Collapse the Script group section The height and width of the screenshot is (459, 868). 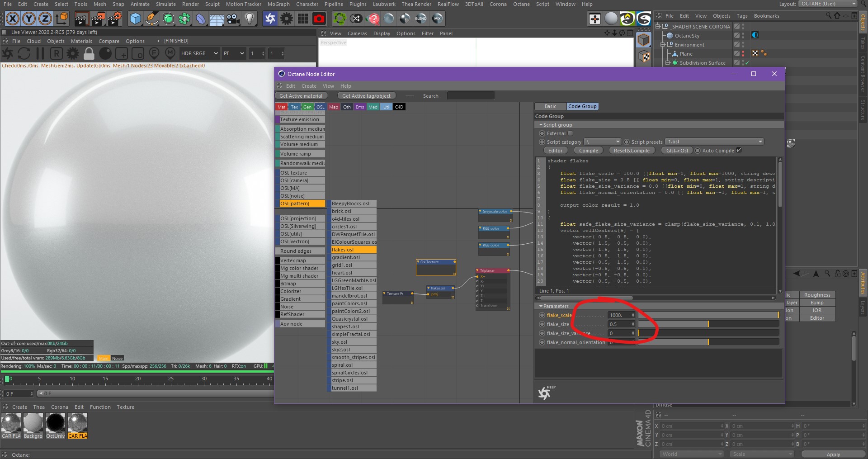[541, 125]
